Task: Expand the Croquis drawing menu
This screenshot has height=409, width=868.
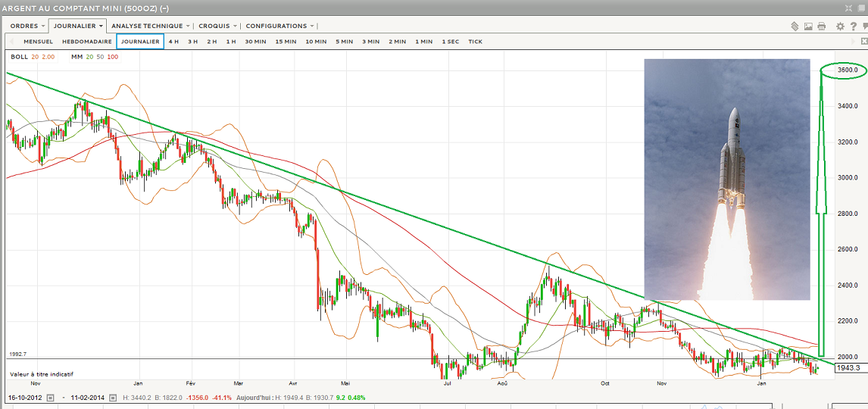Action: point(218,26)
